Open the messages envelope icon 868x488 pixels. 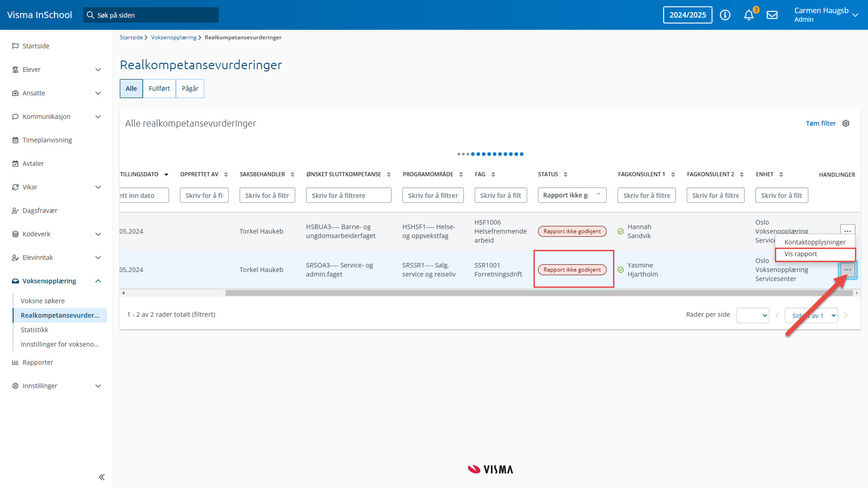(772, 15)
